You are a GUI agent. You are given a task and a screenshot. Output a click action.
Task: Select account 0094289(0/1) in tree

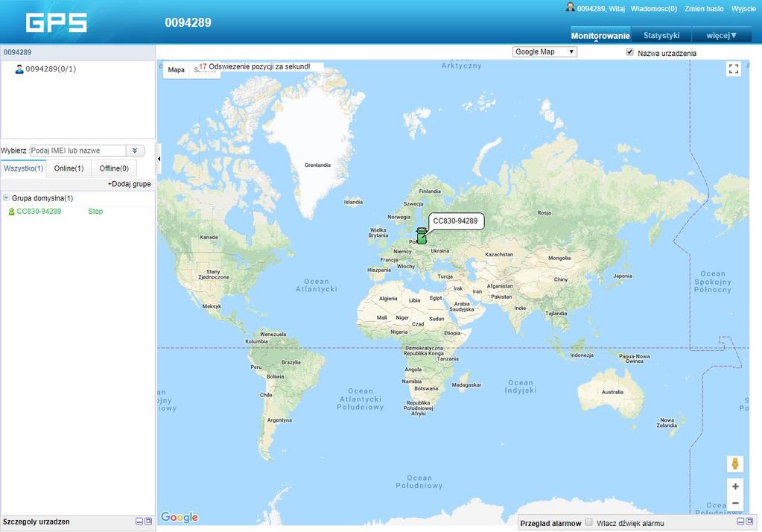[51, 69]
